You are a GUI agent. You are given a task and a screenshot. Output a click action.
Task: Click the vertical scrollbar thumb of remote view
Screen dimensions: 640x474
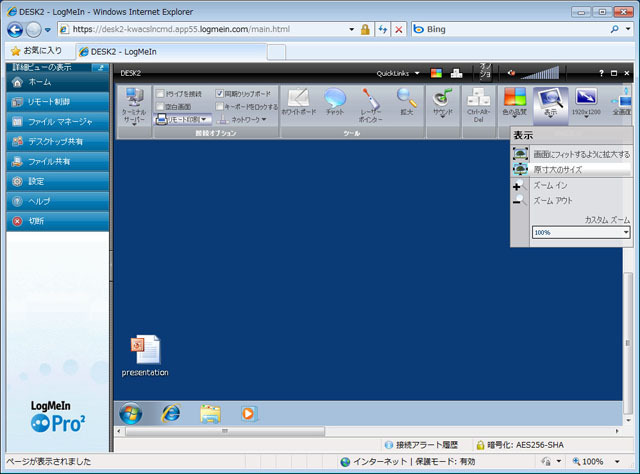coord(628,343)
